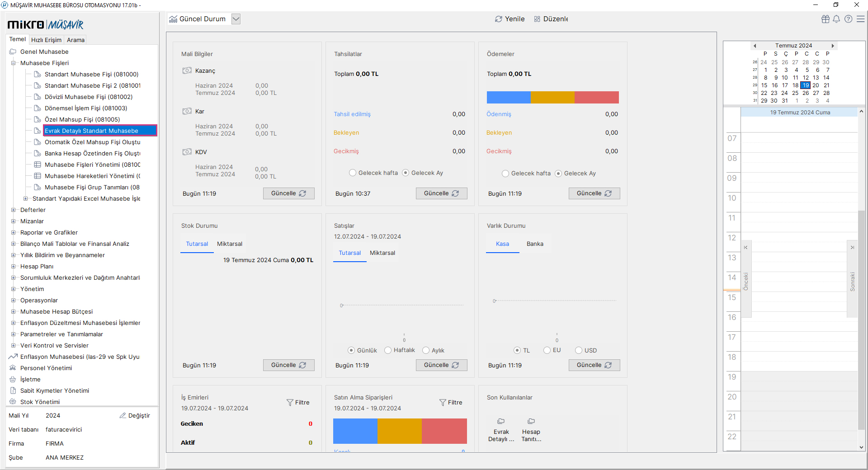Open notifications bell icon
Image resolution: width=868 pixels, height=470 pixels.
[836, 19]
